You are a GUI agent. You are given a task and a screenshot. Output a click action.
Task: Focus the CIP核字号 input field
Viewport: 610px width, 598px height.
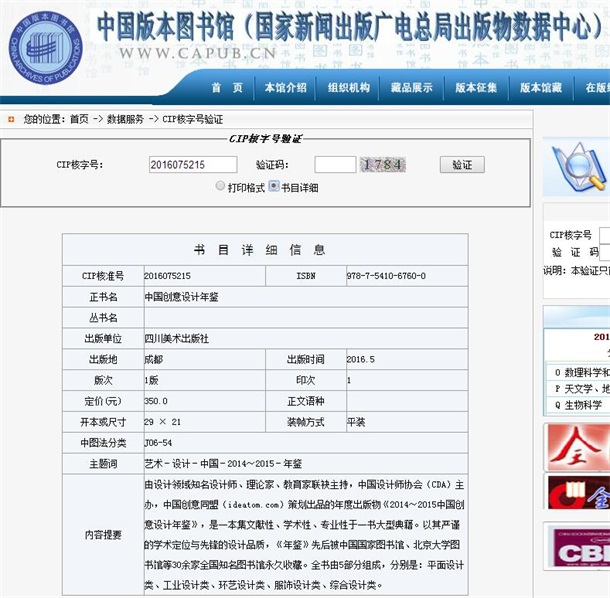193,165
